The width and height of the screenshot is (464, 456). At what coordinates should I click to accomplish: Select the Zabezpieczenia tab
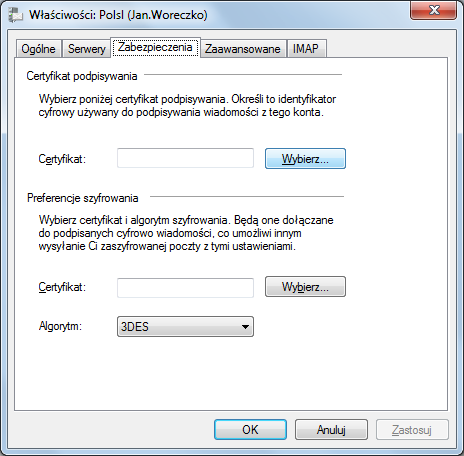click(155, 47)
